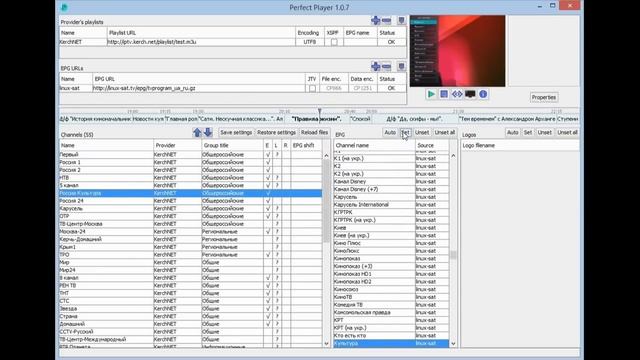Click Restore settings button
The image size is (640, 360).
point(276,133)
